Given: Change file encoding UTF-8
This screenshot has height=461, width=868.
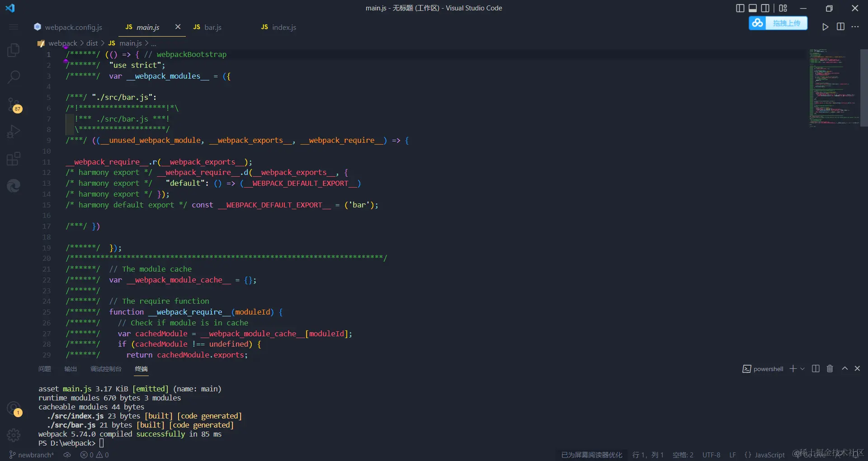Looking at the screenshot, I should [x=711, y=455].
